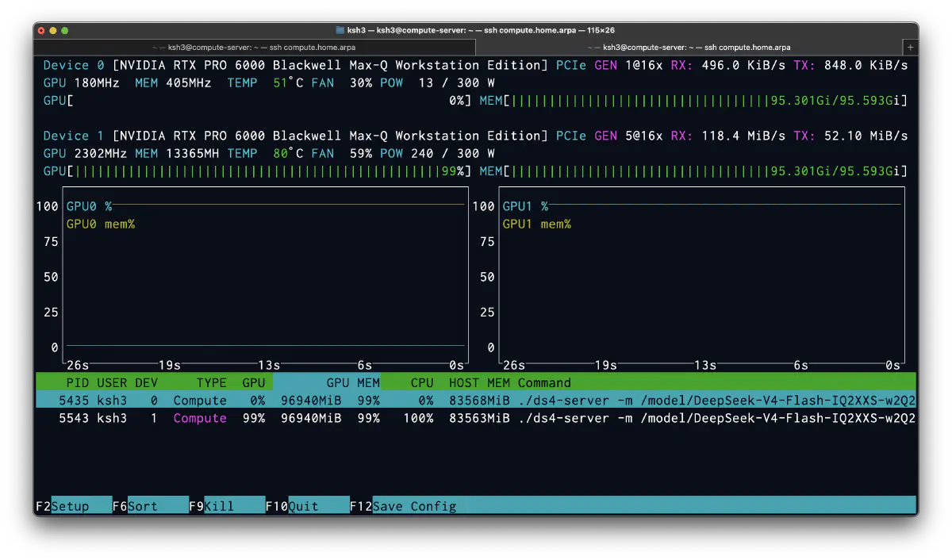The image size is (952, 560).
Task: Click Device 1 temperature 80°C
Action: click(x=288, y=153)
